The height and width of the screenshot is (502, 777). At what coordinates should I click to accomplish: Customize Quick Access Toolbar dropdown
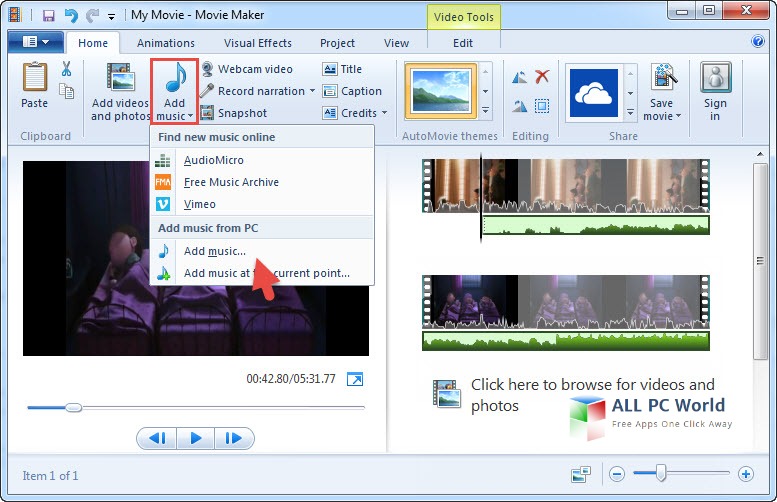coord(111,16)
